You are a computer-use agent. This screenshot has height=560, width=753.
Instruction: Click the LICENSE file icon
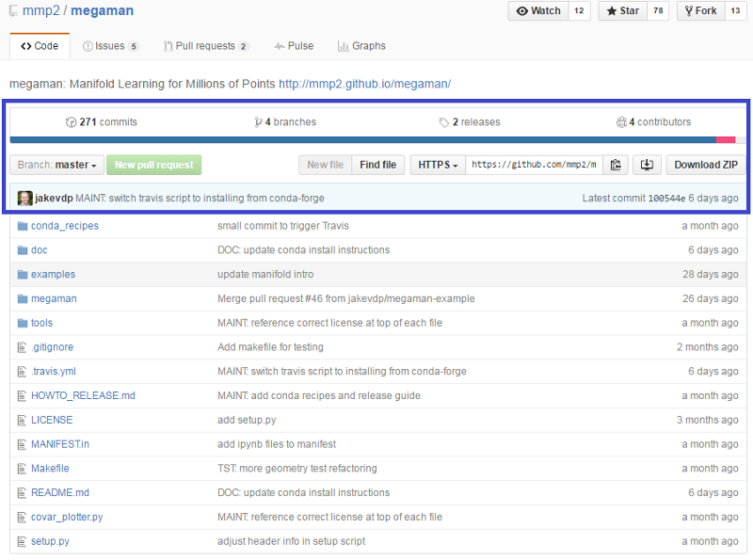22,420
